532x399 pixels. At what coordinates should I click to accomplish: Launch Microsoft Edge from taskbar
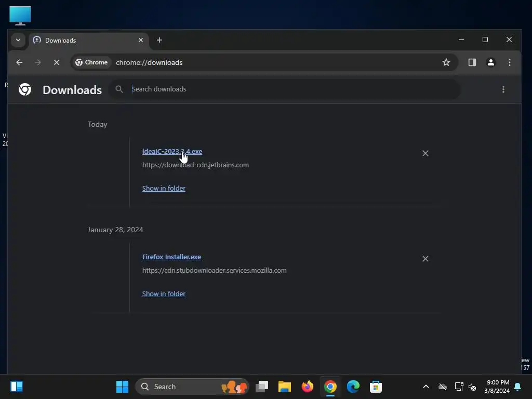(353, 387)
